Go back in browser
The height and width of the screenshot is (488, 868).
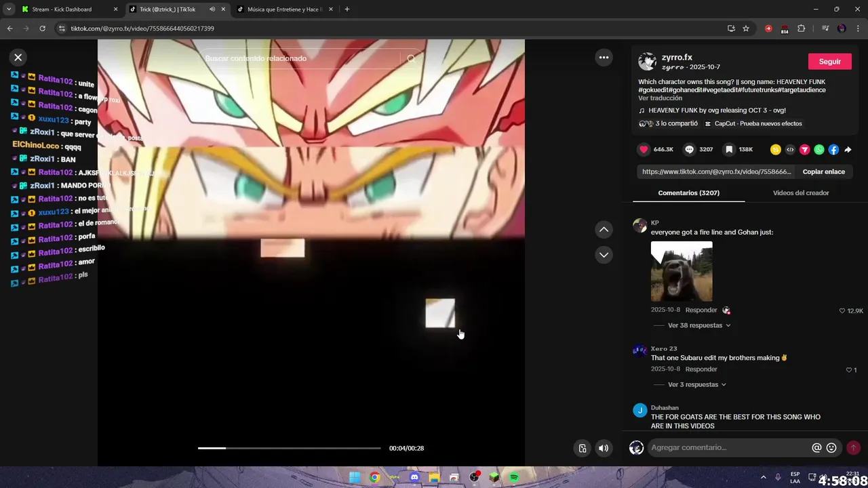(9, 28)
